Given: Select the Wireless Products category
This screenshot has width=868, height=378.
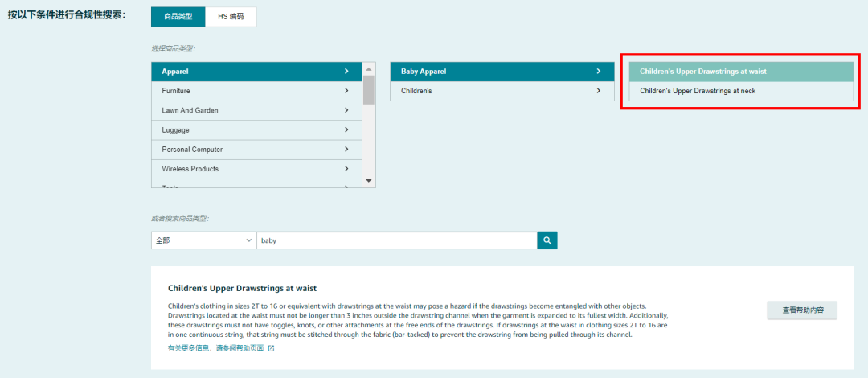Looking at the screenshot, I should [x=257, y=169].
